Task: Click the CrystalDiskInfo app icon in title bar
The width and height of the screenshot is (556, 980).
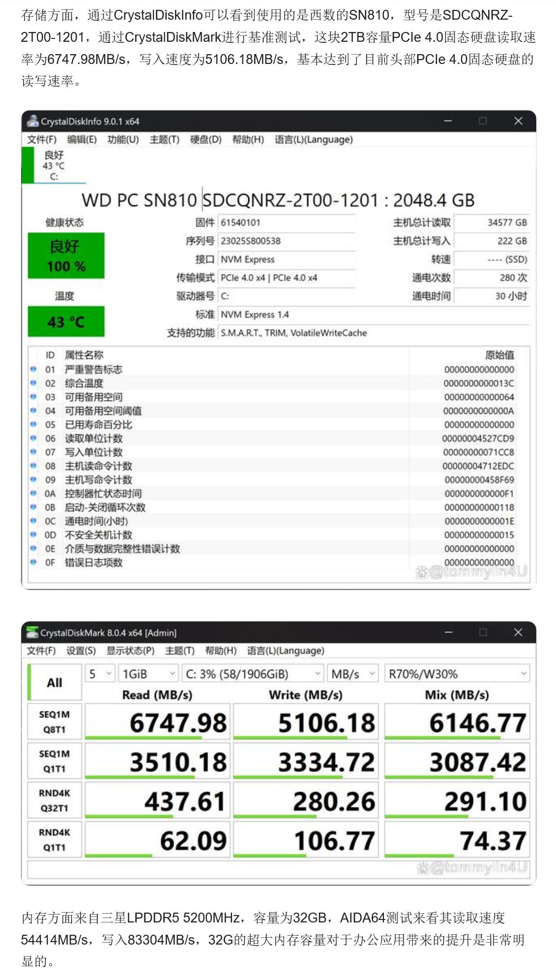Action: click(33, 121)
